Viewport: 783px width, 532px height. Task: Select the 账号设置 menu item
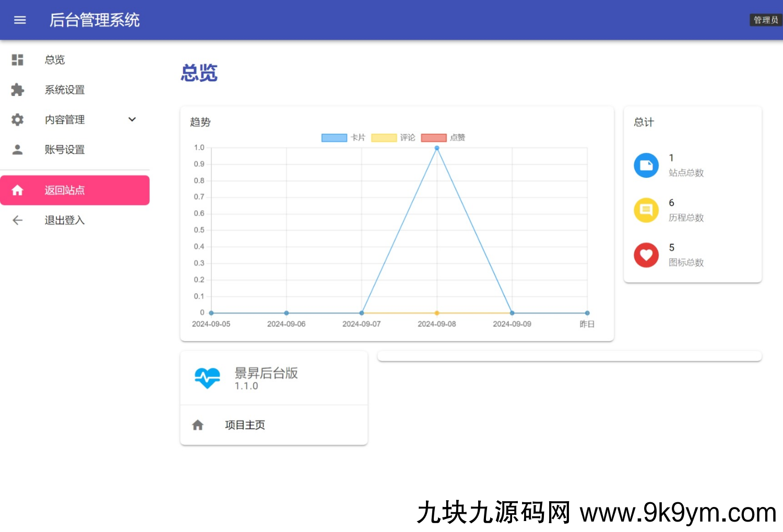pos(65,150)
